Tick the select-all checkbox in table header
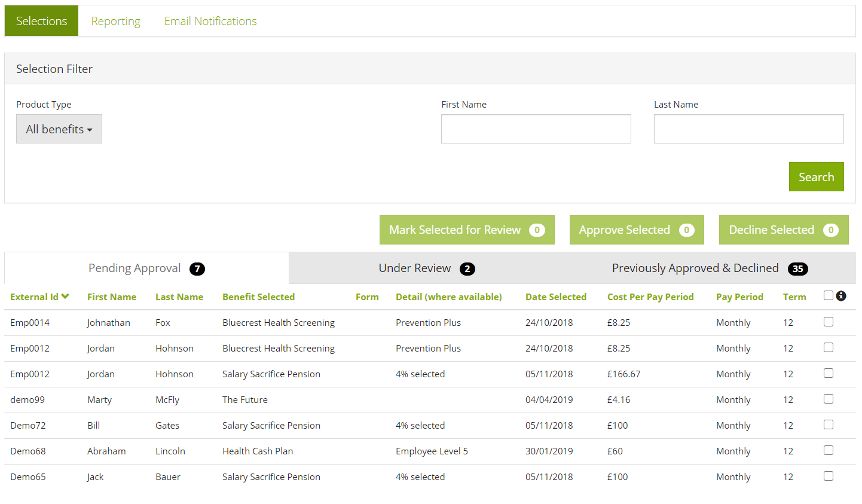The height and width of the screenshot is (504, 862). (828, 295)
